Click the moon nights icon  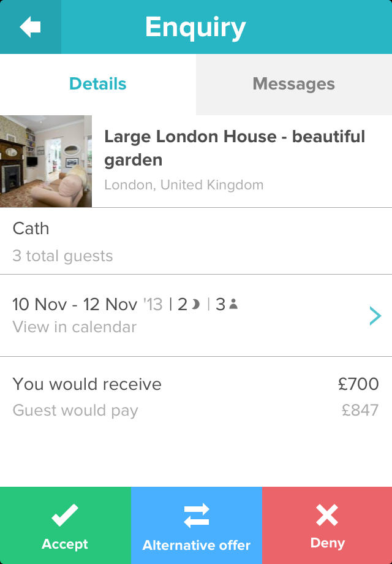point(195,305)
